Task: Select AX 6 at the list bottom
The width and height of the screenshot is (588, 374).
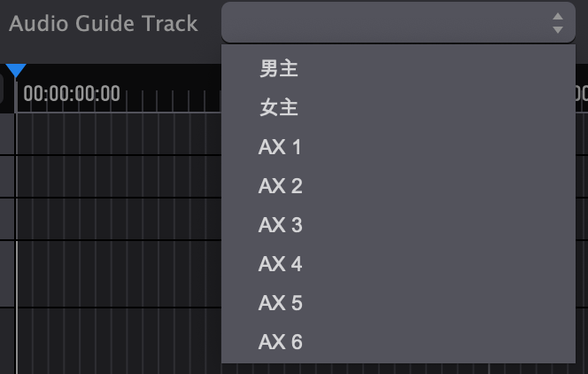Action: 398,342
